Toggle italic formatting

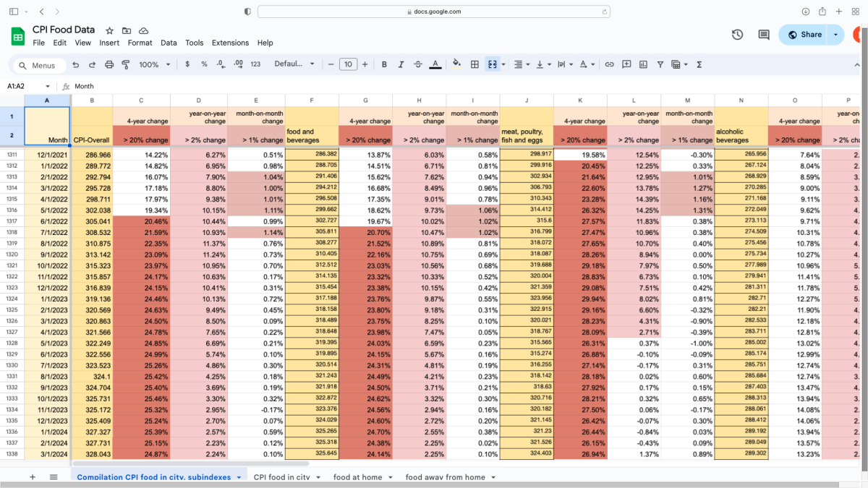tap(401, 64)
